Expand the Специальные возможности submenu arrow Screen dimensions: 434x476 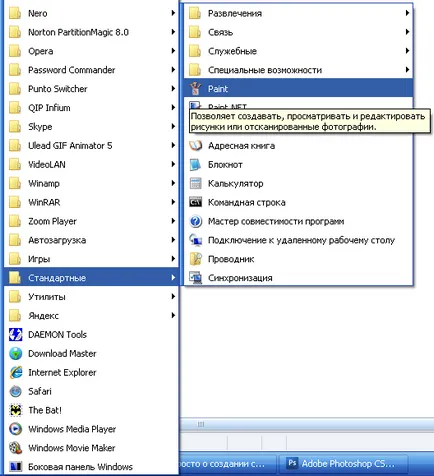coord(407,70)
